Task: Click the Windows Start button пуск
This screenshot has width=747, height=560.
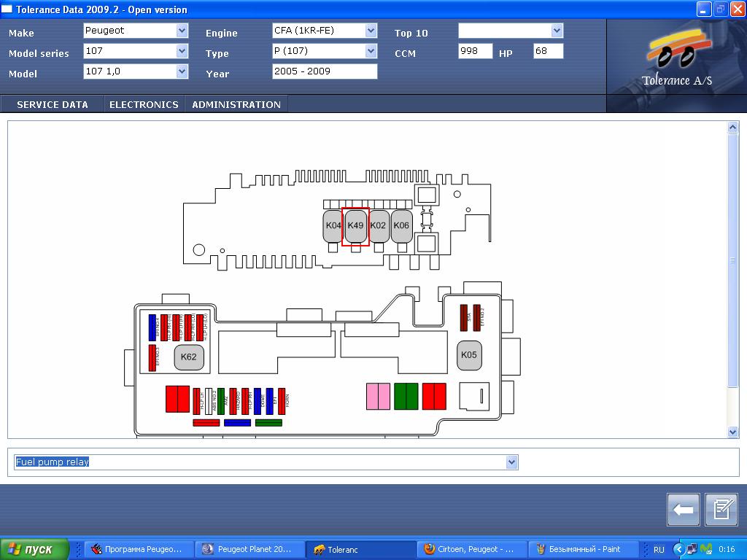Action: (x=35, y=550)
